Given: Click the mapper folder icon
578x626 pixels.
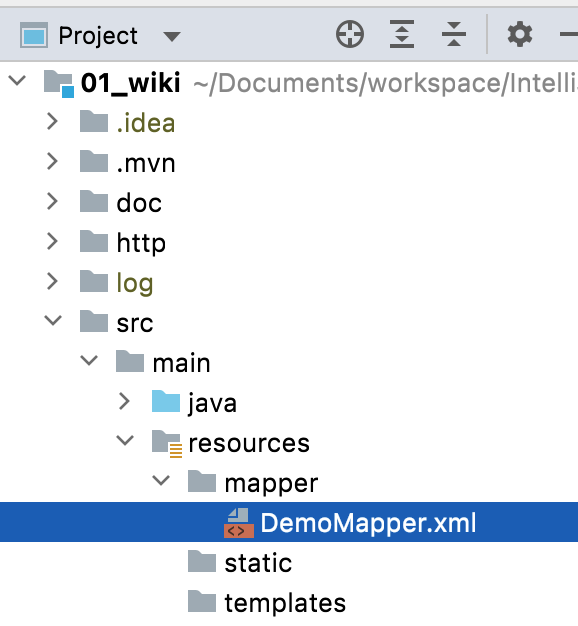Looking at the screenshot, I should coord(202,481).
